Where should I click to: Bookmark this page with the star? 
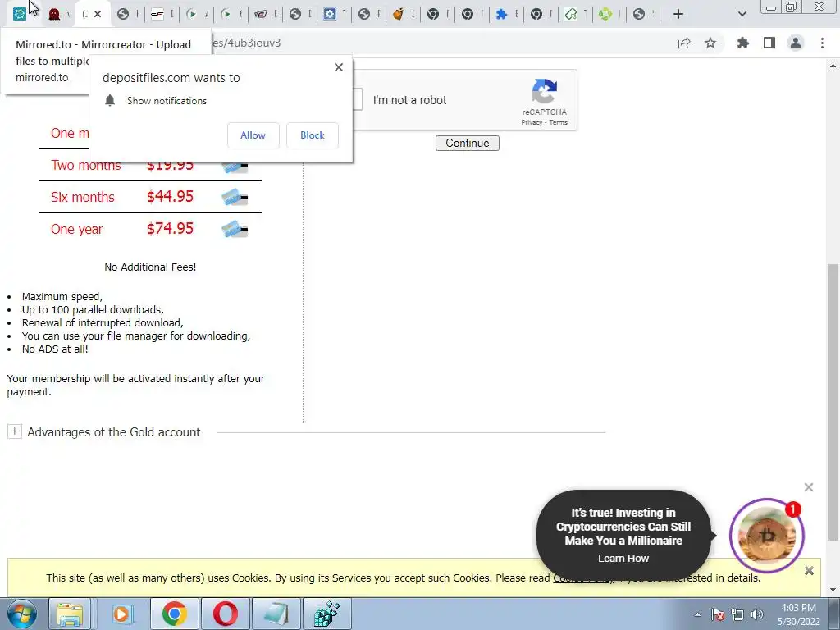[x=710, y=43]
